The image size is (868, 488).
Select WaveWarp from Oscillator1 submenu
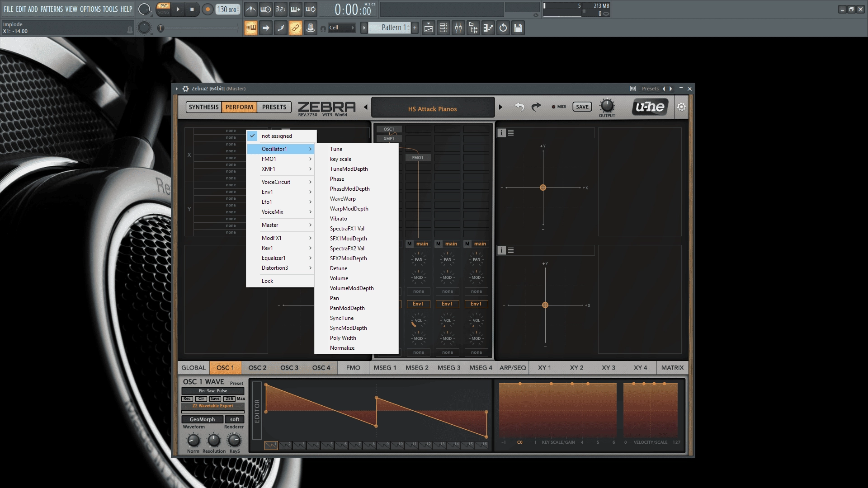click(x=356, y=199)
